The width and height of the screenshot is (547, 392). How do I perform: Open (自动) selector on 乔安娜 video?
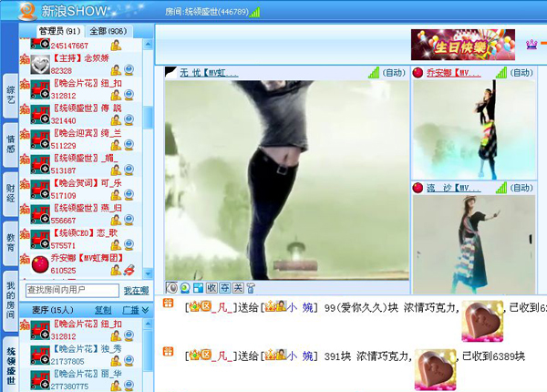[x=525, y=73]
